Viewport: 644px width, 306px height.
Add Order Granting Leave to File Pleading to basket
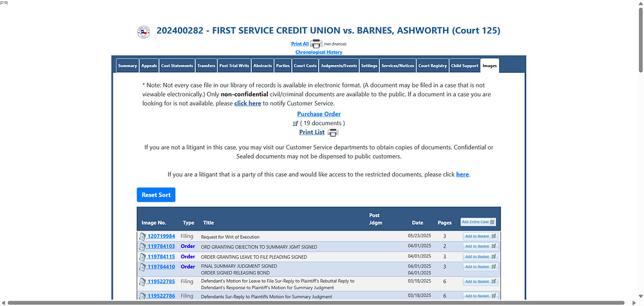click(x=480, y=256)
